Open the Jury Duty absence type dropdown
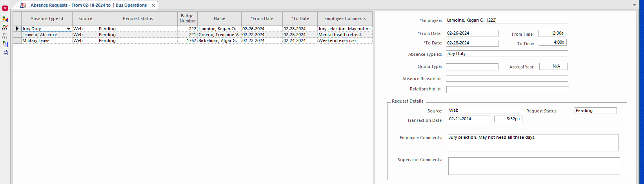Image resolution: width=644 pixels, height=184 pixels. click(x=69, y=29)
